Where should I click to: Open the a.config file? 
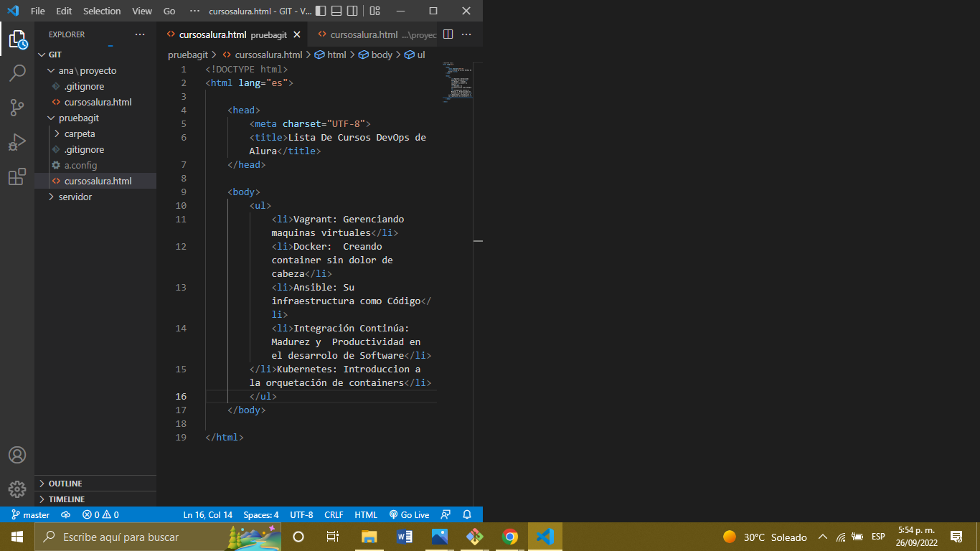(x=95, y=165)
